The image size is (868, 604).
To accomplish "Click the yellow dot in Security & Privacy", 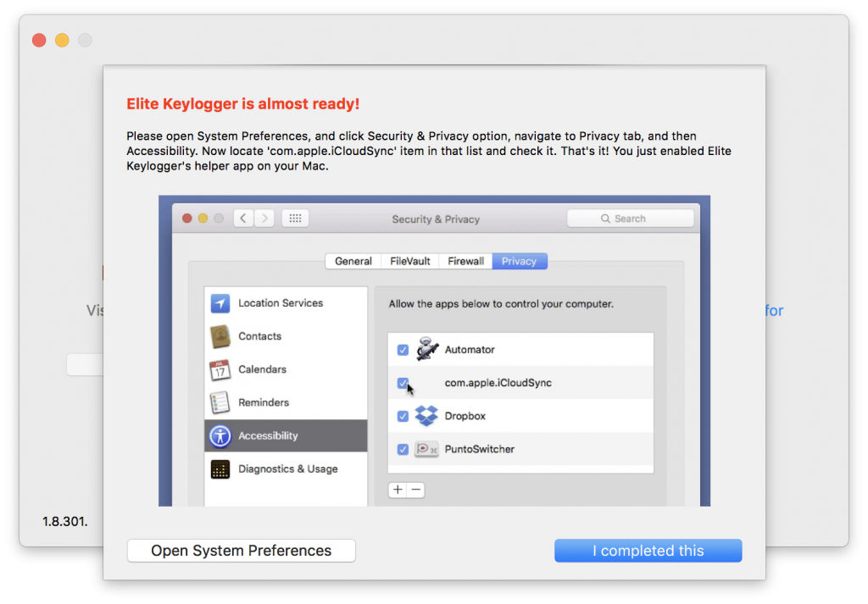I will [x=203, y=219].
